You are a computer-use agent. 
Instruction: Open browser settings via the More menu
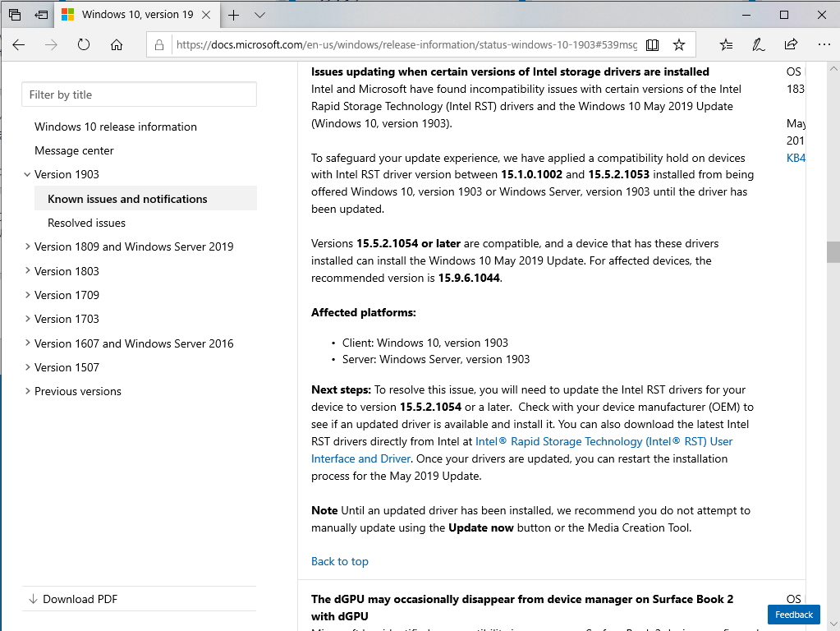pos(824,45)
